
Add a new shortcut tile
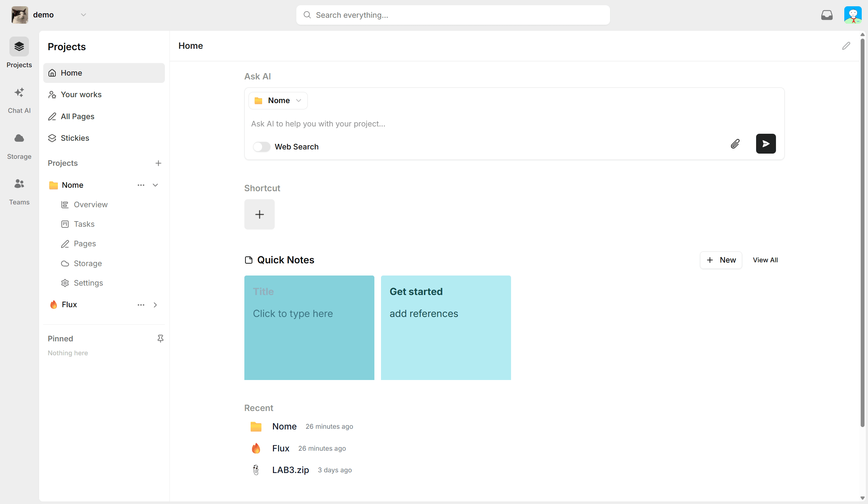coord(259,214)
